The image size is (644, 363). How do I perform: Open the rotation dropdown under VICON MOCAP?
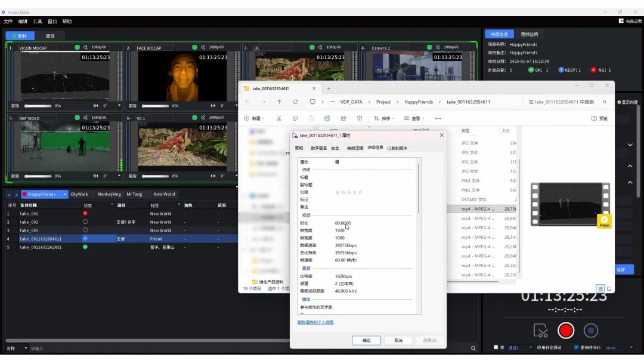click(x=119, y=106)
